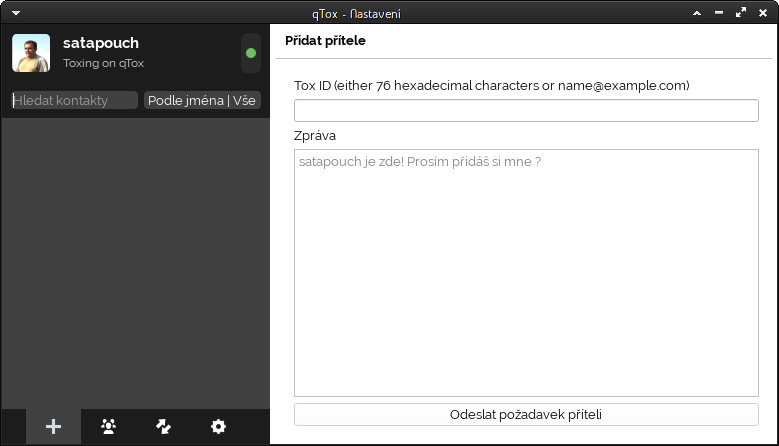
Task: Close the qTox window
Action: 763,13
